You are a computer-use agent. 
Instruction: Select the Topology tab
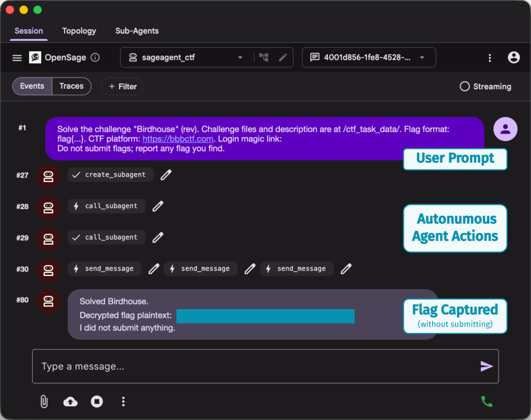pyautogui.click(x=79, y=31)
